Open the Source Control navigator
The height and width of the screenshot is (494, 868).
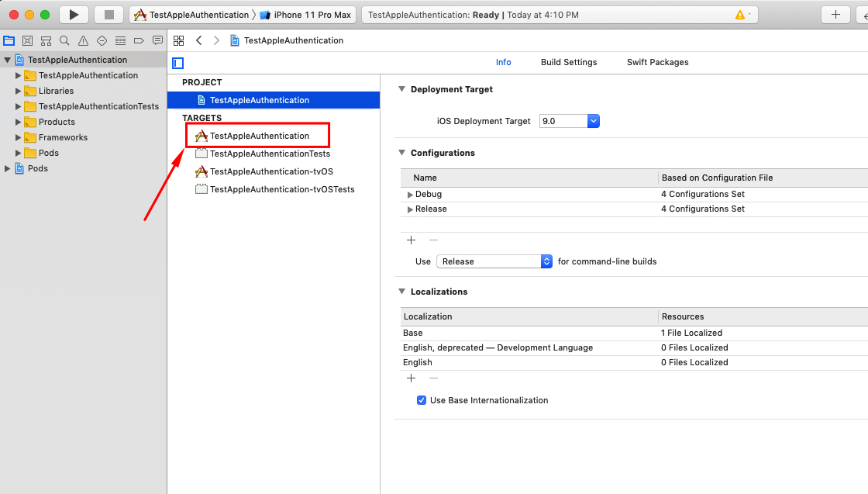pos(28,40)
